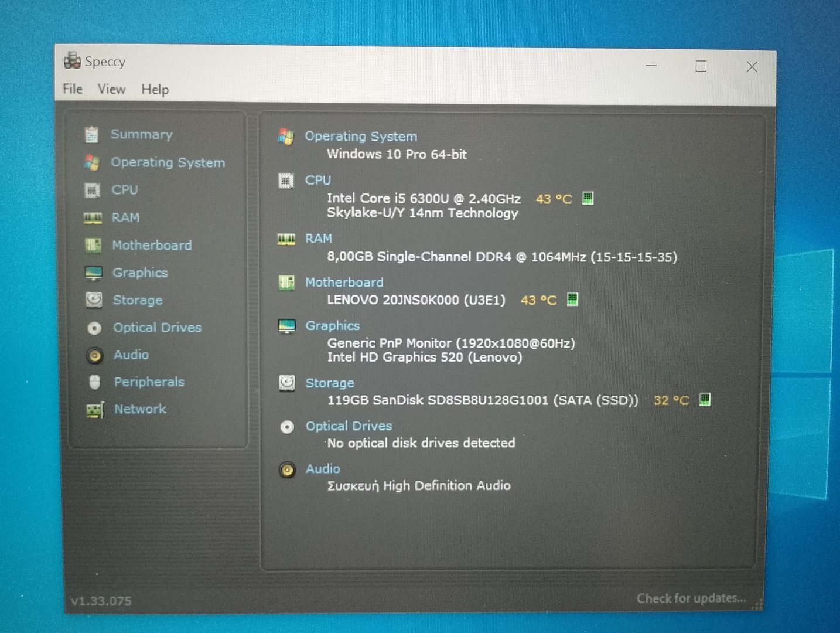Viewport: 840px width, 633px height.
Task: Click the RAM heading link in summary
Action: pyautogui.click(x=319, y=239)
